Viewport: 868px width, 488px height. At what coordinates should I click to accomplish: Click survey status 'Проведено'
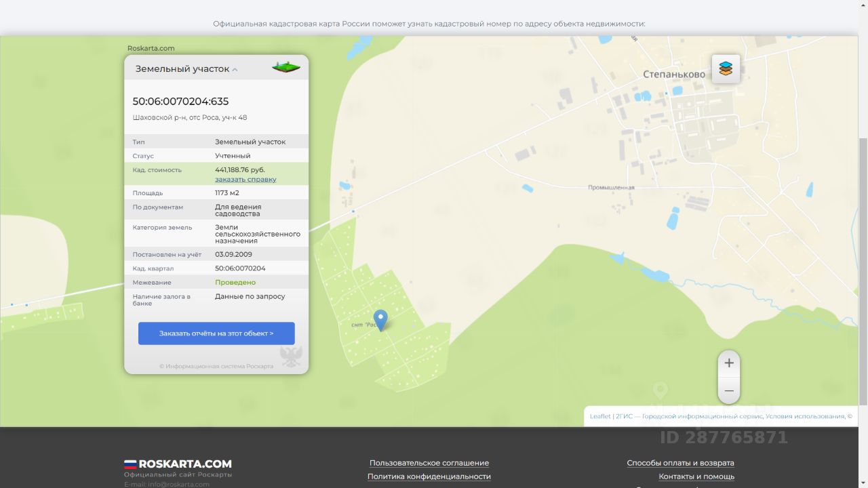tap(235, 283)
